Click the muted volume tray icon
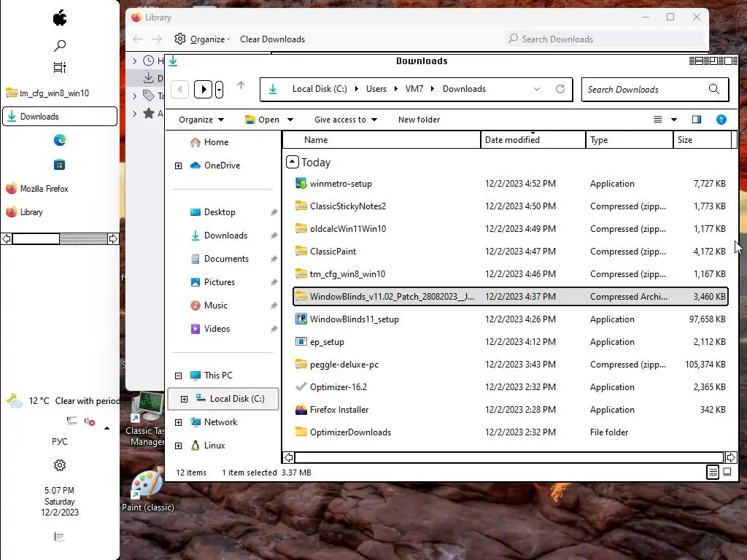Image resolution: width=747 pixels, height=560 pixels. [x=90, y=421]
